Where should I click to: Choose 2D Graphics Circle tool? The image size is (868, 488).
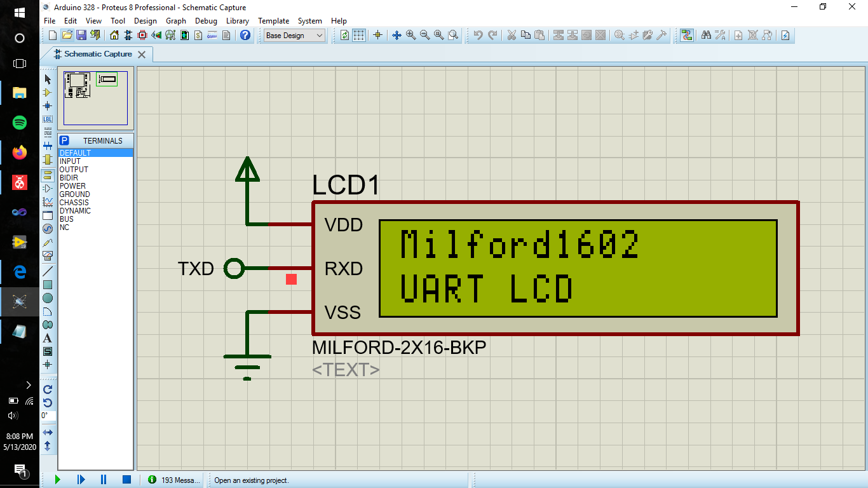[48, 298]
